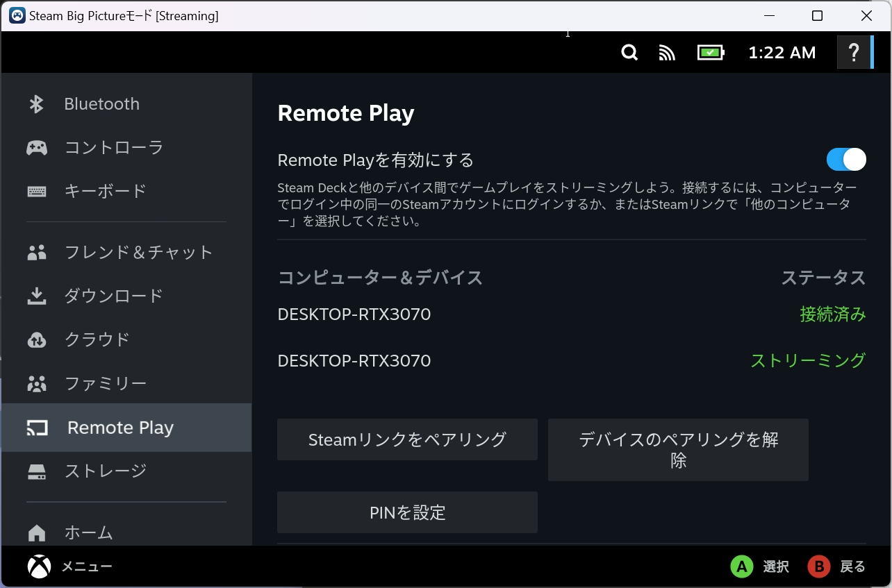Click the 1:22 AM clock
Viewport: 892px width, 588px height.
tap(782, 53)
